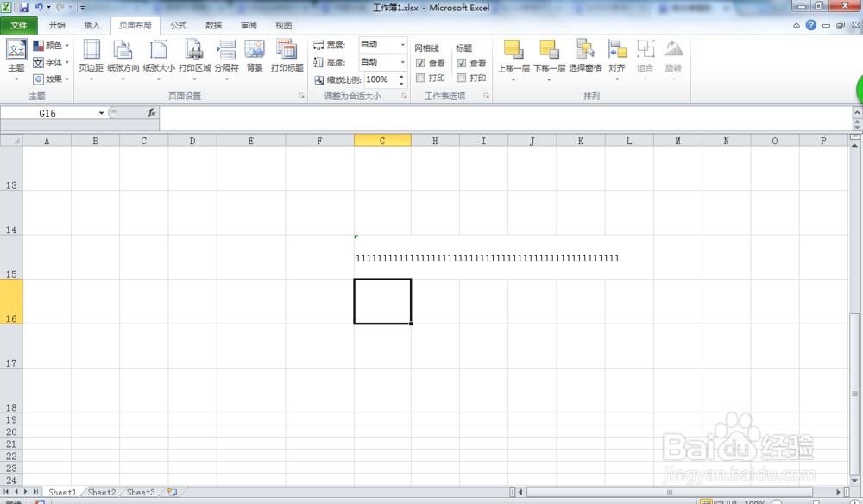Select row 16 header
This screenshot has height=504, width=863.
pos(11,301)
